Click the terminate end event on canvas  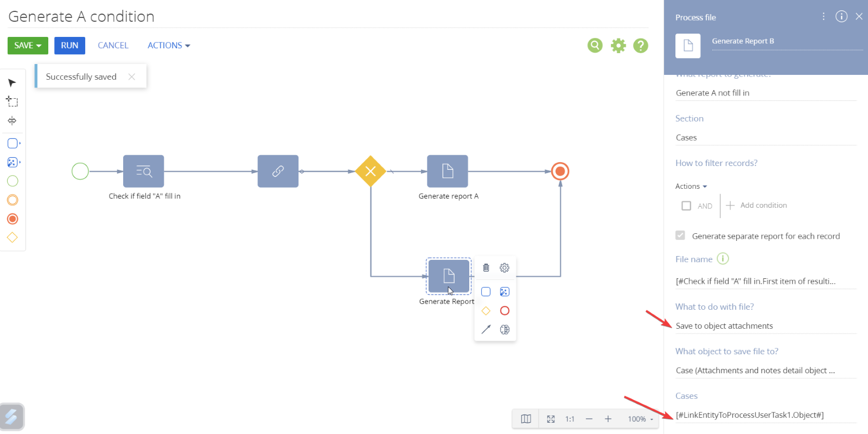click(560, 171)
